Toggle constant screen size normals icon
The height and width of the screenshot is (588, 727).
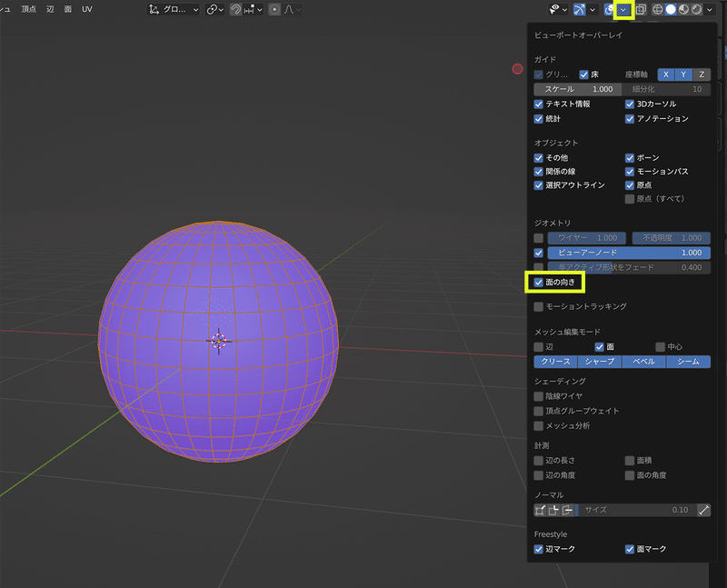pos(703,510)
